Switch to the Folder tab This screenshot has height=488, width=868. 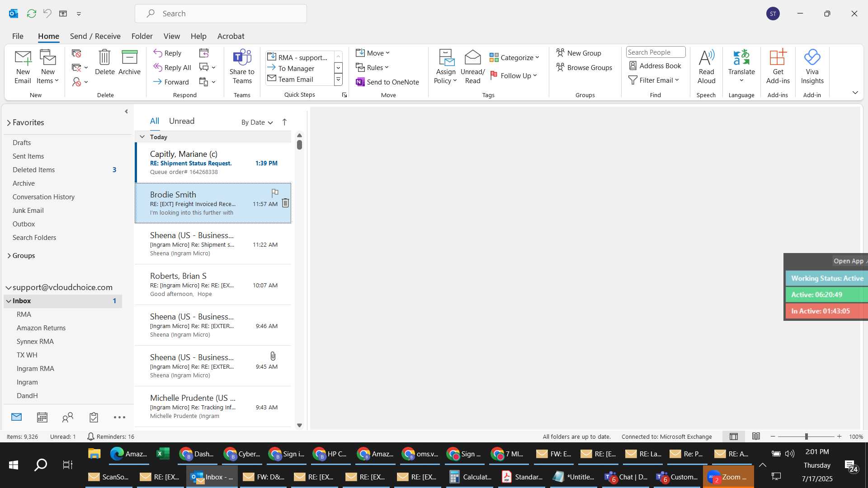point(142,36)
